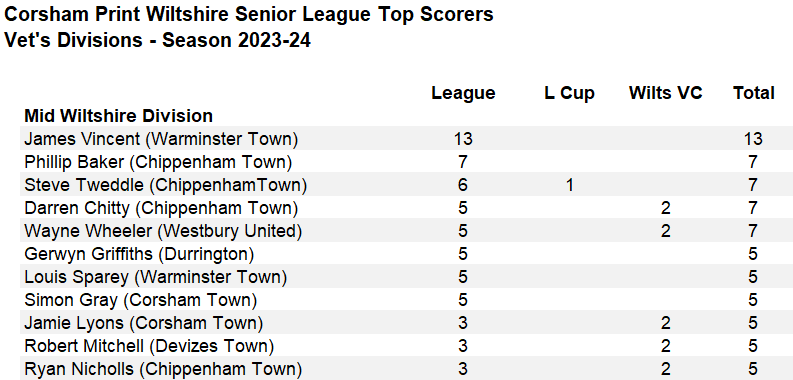Click the Vet's Divisions Season 2023-24 subtitle
Screen dimensions: 793x380
(157, 40)
